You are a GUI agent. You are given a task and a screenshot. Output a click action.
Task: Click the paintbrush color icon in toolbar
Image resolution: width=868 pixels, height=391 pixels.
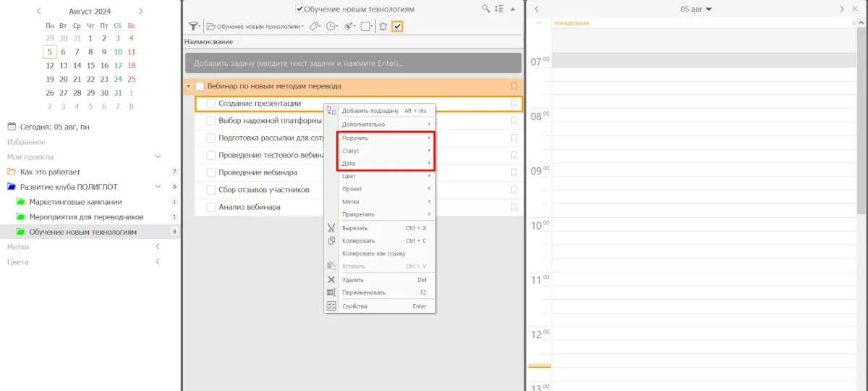click(x=349, y=26)
